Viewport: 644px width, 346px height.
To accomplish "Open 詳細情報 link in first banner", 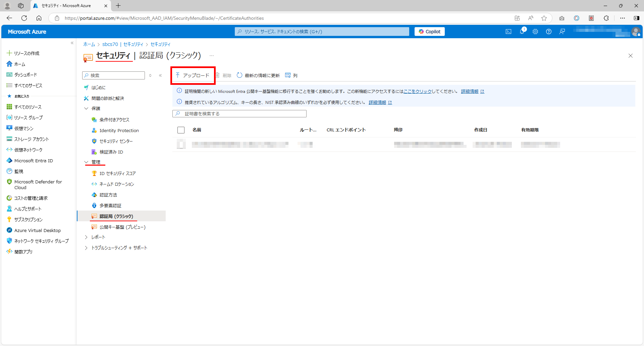I will (470, 92).
